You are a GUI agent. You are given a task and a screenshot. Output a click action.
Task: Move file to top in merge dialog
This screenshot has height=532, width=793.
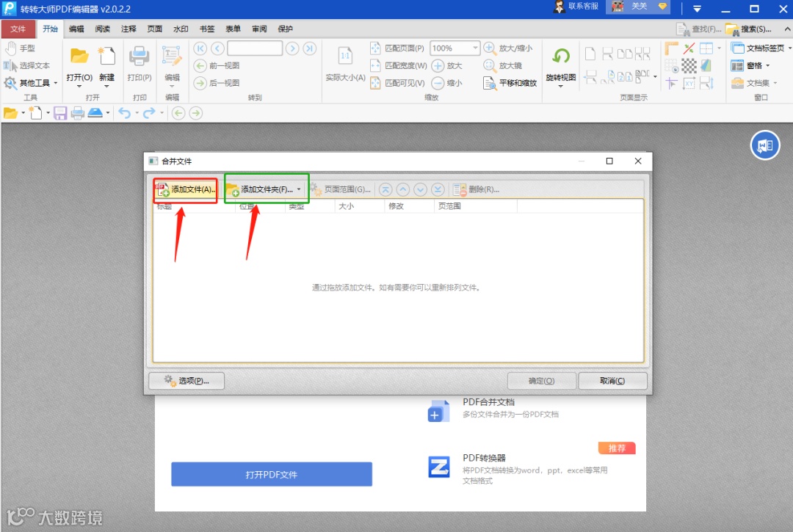[x=385, y=189]
